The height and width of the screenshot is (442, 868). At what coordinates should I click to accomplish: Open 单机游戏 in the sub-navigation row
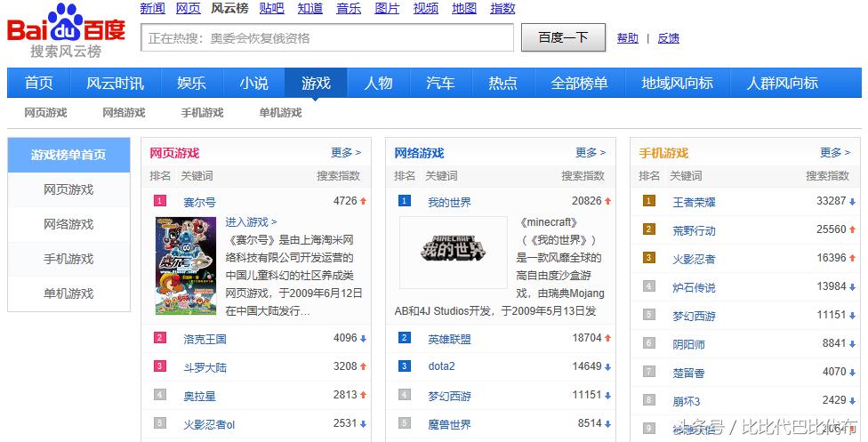point(281,113)
